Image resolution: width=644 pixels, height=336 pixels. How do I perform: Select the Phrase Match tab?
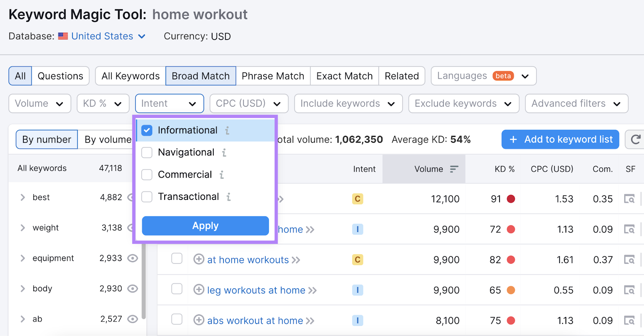tap(272, 76)
